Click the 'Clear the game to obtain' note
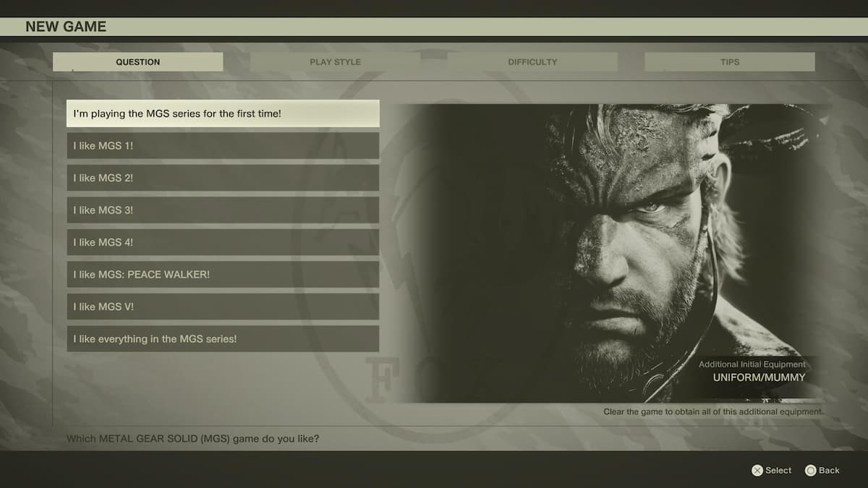This screenshot has height=488, width=868. point(713,412)
